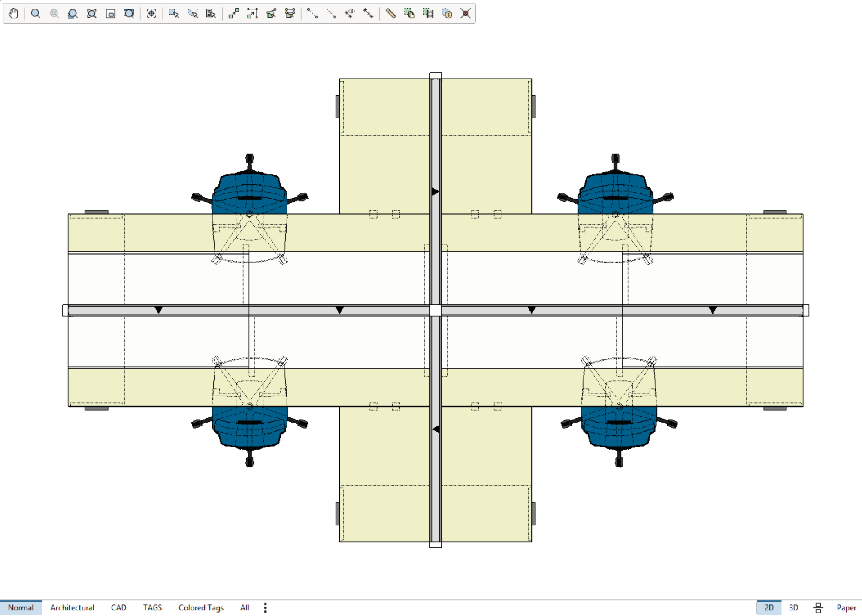The width and height of the screenshot is (862, 616).
Task: Select the magnifier Zoom tool
Action: (x=36, y=14)
